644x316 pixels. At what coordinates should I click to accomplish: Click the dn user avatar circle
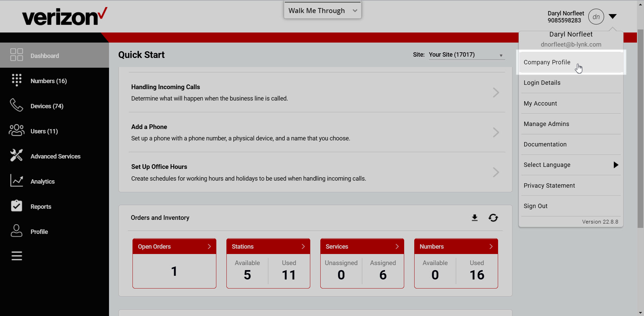pyautogui.click(x=596, y=17)
